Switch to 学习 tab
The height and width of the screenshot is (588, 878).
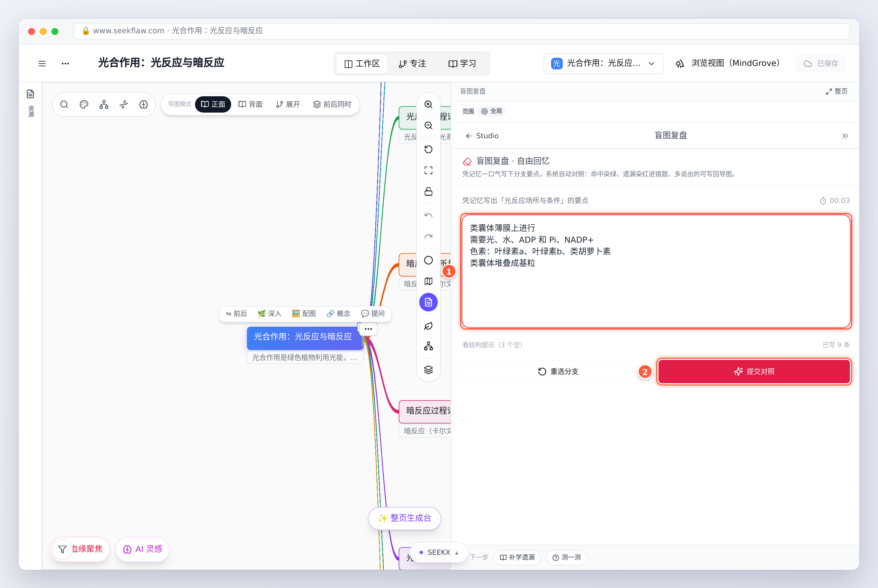462,64
